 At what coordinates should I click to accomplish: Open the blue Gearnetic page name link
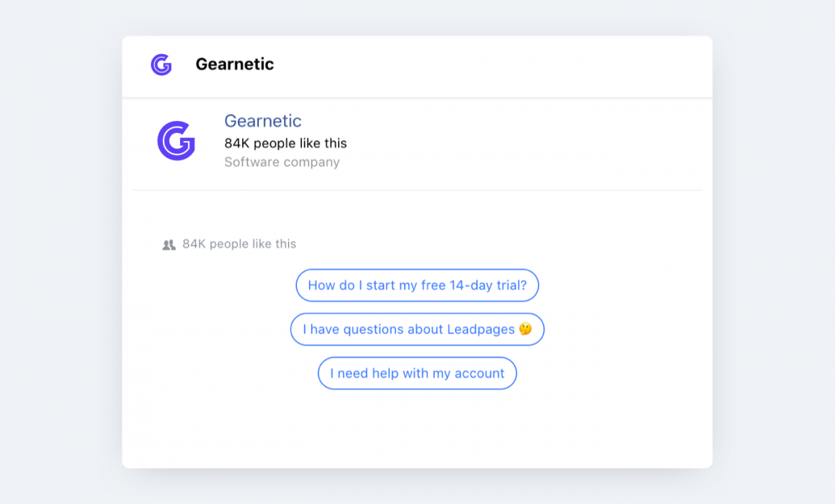262,121
